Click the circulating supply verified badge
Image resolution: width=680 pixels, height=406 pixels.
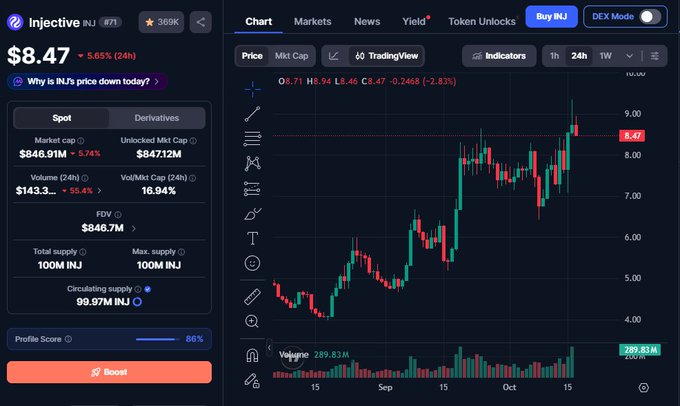click(x=147, y=289)
